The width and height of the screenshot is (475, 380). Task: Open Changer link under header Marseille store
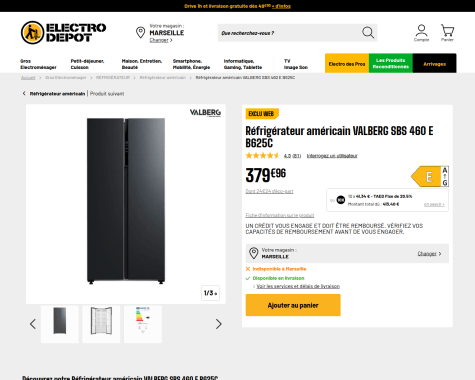(x=161, y=40)
